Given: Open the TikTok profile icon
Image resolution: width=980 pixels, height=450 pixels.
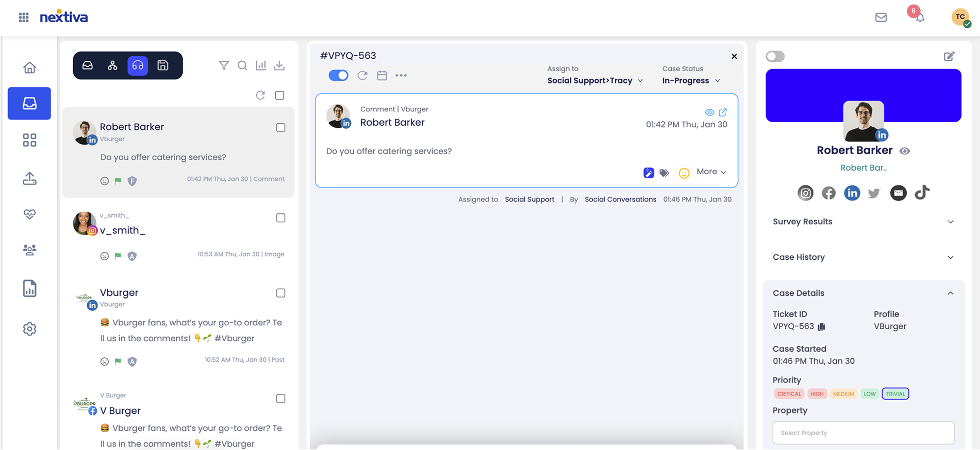Looking at the screenshot, I should 922,193.
